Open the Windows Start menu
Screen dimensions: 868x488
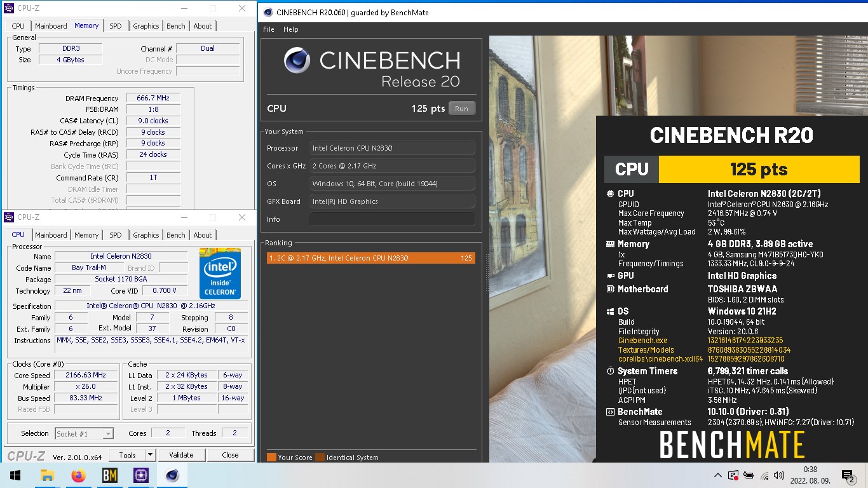click(15, 475)
